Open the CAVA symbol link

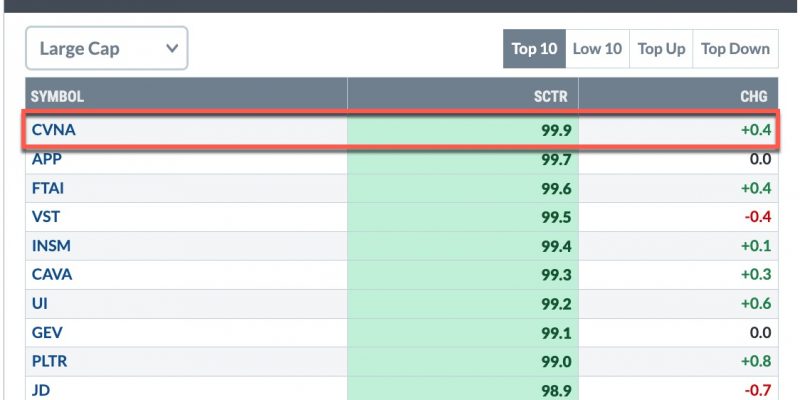pos(52,274)
